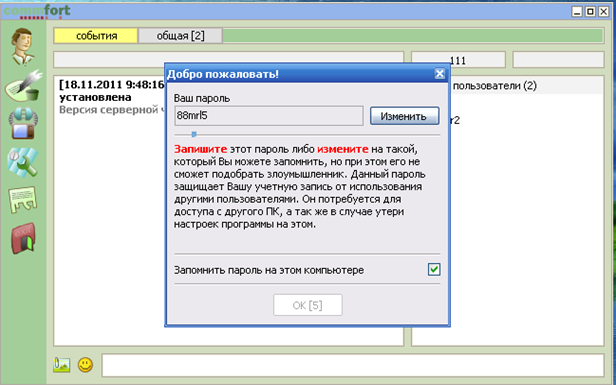Switch to the события tab
Viewport: 616px width, 385px height.
(x=96, y=36)
